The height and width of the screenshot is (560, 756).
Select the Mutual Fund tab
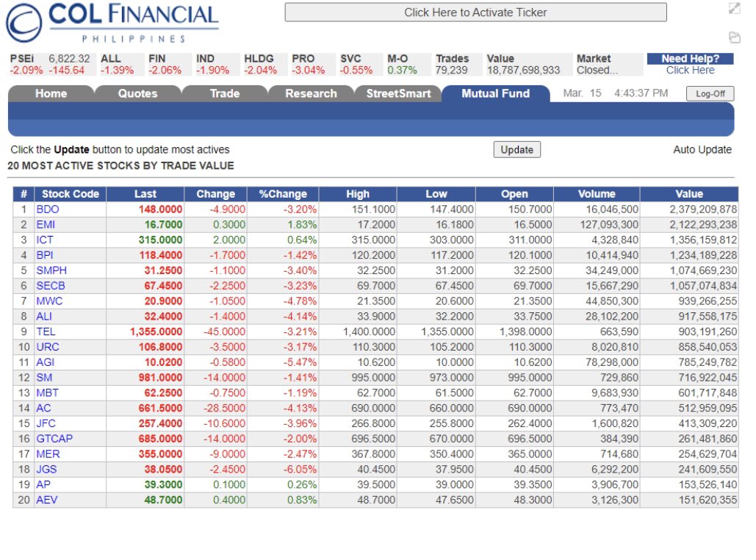coord(496,93)
